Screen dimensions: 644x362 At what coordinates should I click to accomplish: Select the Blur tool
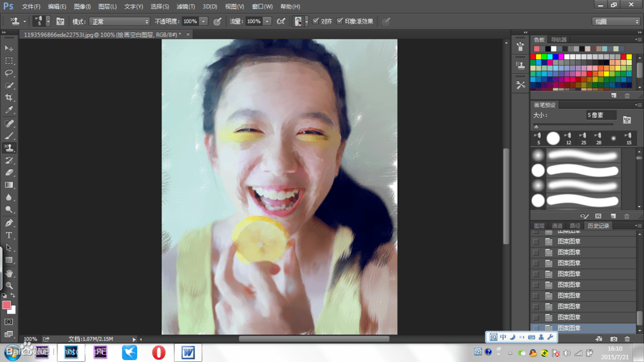click(8, 197)
